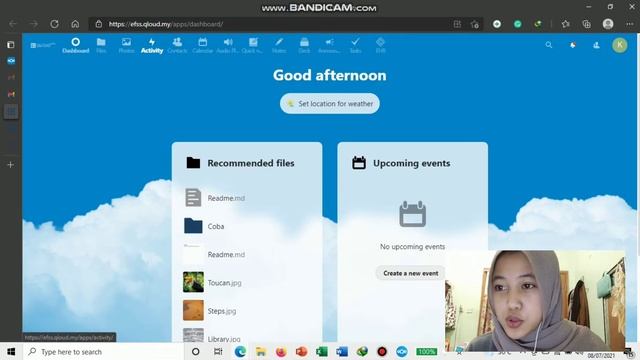Open the Quick notes app icon
The image size is (640, 360).
[x=253, y=42]
